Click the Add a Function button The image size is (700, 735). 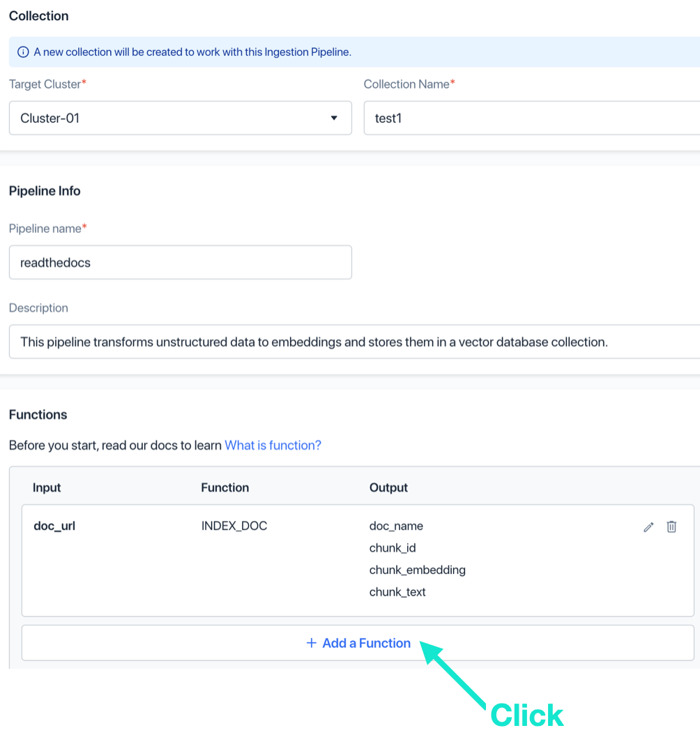point(358,643)
